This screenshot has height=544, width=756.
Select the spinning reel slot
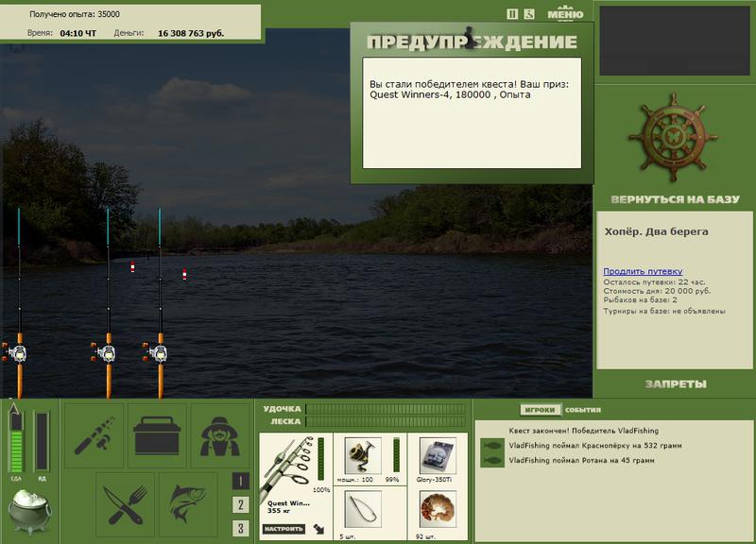pos(363,455)
